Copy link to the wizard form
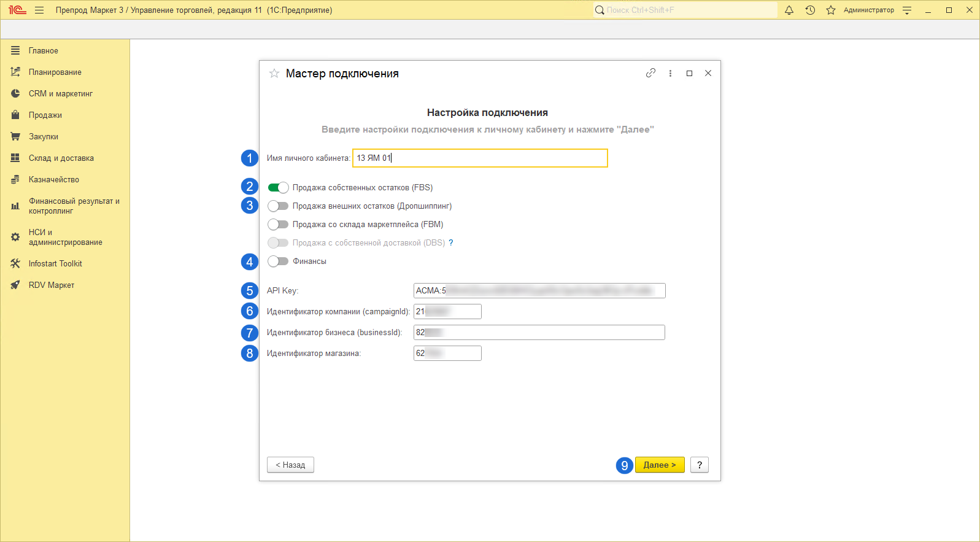This screenshot has height=542, width=980. click(x=650, y=73)
